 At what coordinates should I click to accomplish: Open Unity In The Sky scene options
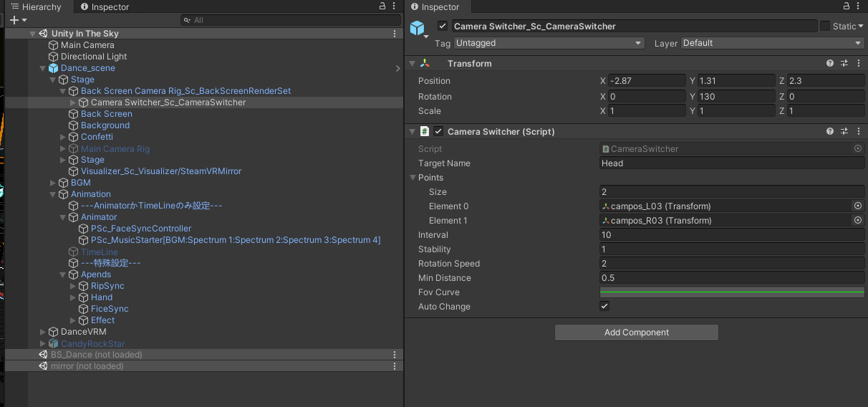tap(395, 34)
